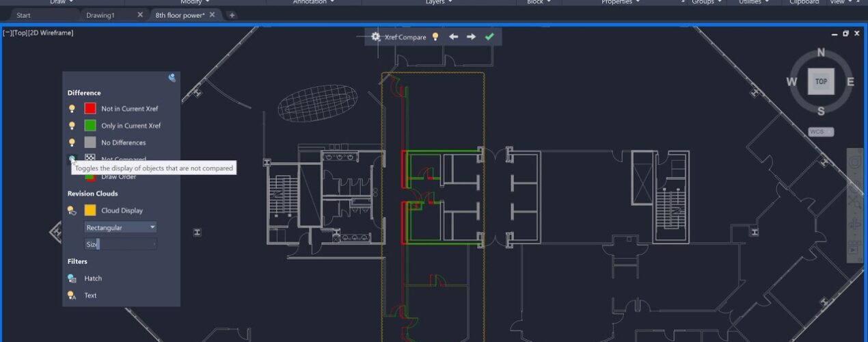Viewport: 868px width, 342px height.
Task: Expand the Layers ribbon panel
Action: coord(439,3)
